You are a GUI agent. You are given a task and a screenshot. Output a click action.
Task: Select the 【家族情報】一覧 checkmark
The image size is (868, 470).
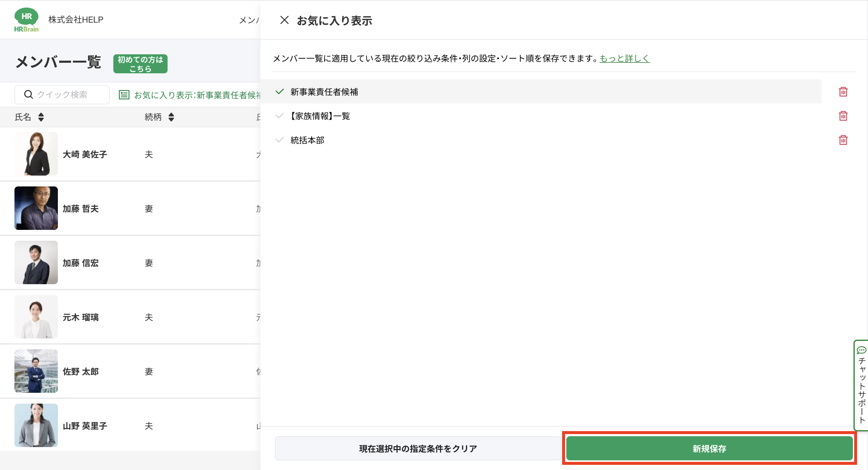pyautogui.click(x=279, y=116)
